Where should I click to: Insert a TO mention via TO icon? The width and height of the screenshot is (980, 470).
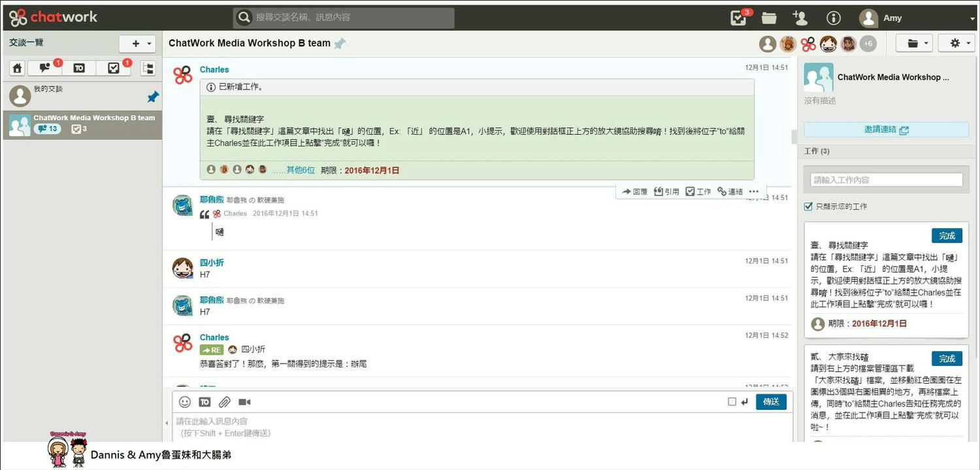click(x=204, y=402)
